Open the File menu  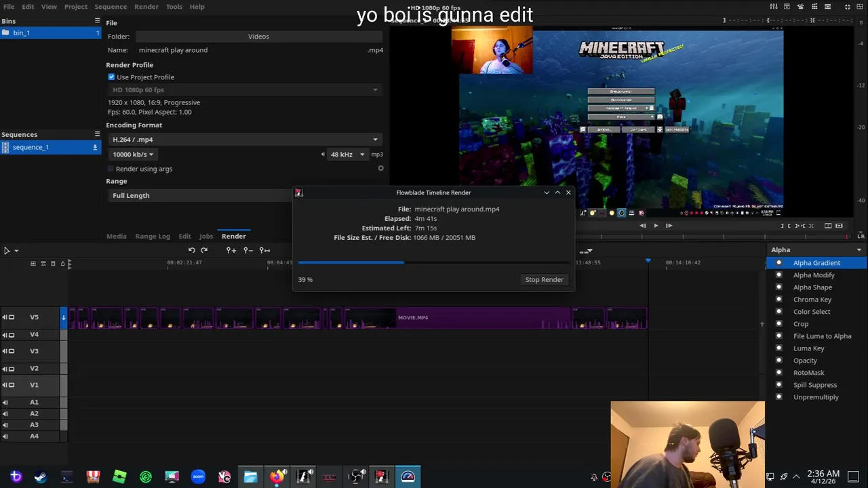[x=9, y=6]
